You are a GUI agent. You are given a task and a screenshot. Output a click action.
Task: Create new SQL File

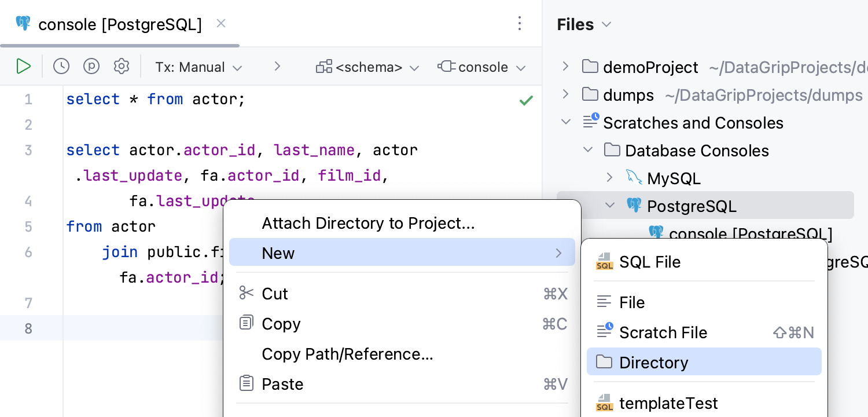[704, 262]
